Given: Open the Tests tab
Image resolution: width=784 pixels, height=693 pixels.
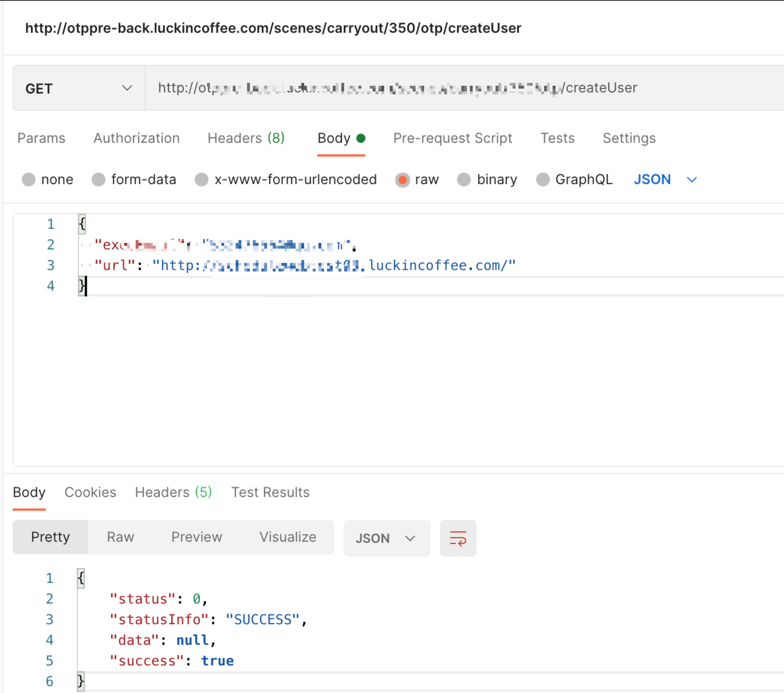Looking at the screenshot, I should pyautogui.click(x=557, y=138).
